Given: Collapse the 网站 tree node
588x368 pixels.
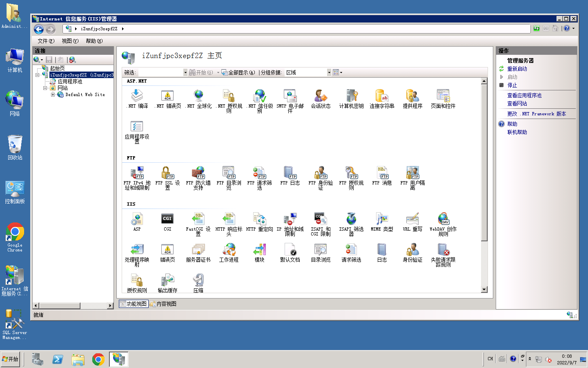Looking at the screenshot, I should [45, 88].
